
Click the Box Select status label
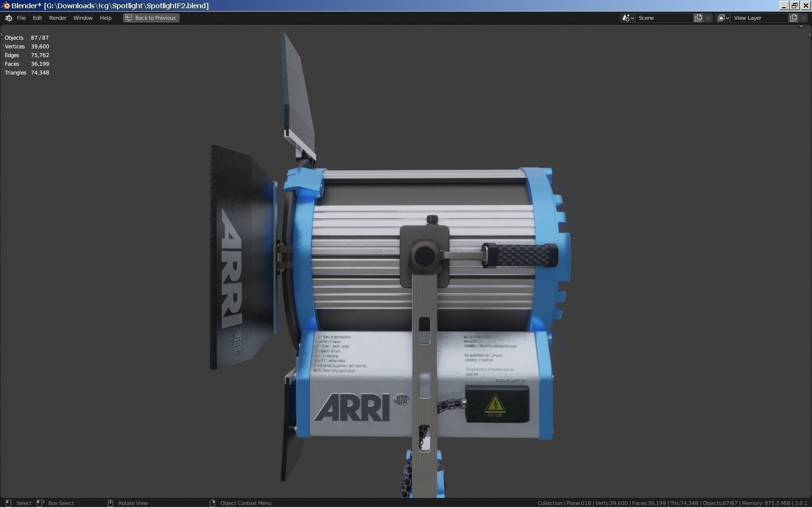pos(61,503)
